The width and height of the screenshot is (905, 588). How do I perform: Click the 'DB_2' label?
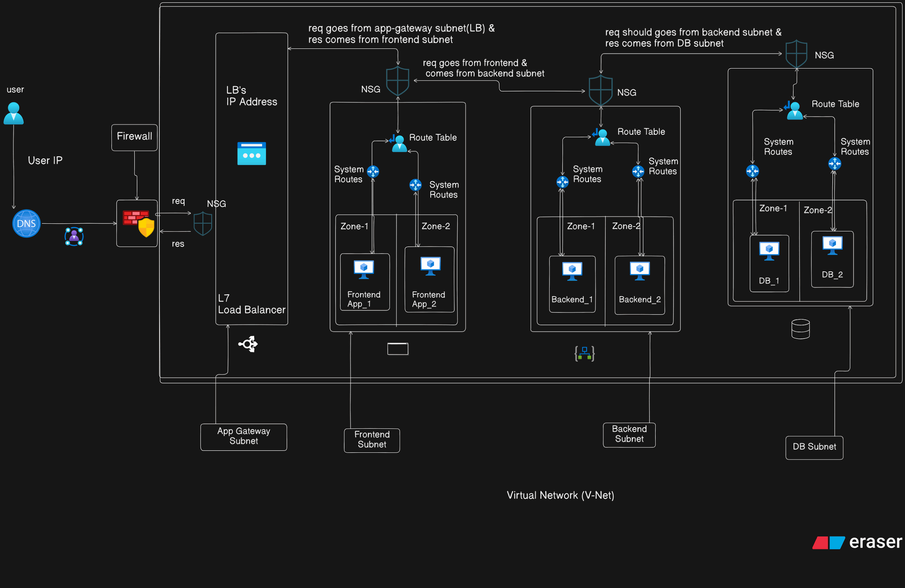(833, 275)
